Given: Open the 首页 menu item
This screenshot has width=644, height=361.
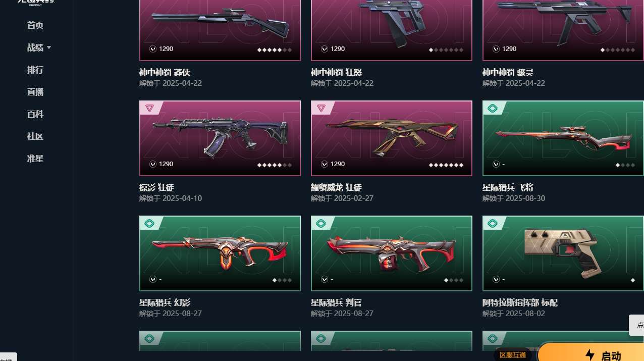Looking at the screenshot, I should [x=35, y=25].
